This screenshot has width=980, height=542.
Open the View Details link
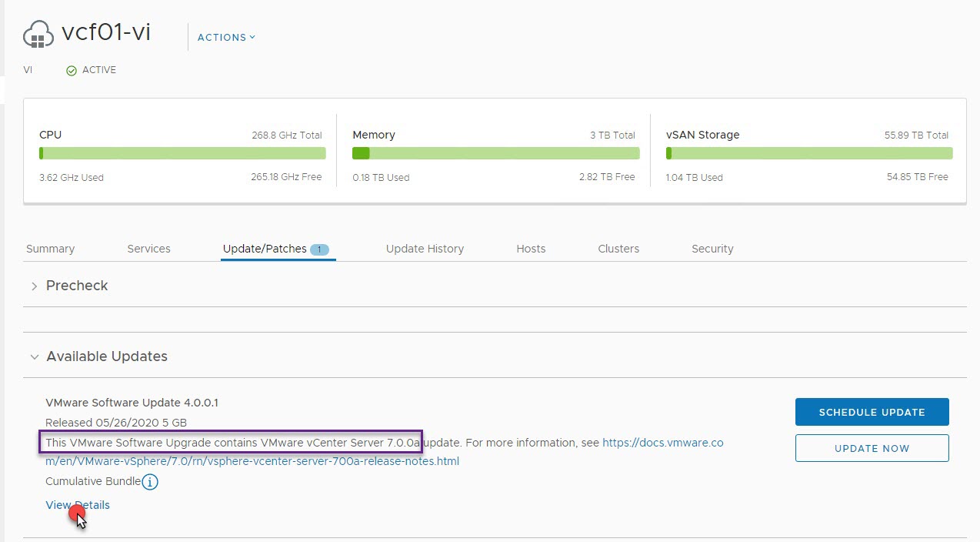(x=78, y=505)
